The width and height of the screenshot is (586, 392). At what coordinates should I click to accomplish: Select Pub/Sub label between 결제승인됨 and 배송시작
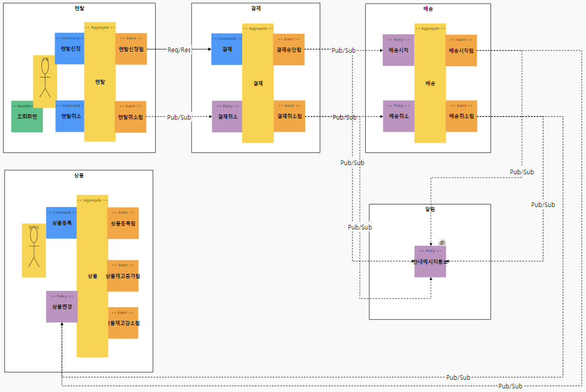point(343,51)
